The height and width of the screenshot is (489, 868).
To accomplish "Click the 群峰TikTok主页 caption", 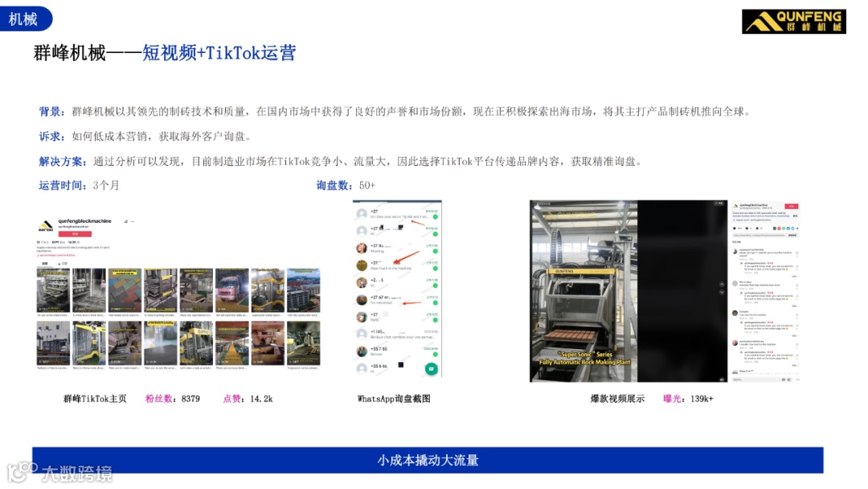I will 95,399.
